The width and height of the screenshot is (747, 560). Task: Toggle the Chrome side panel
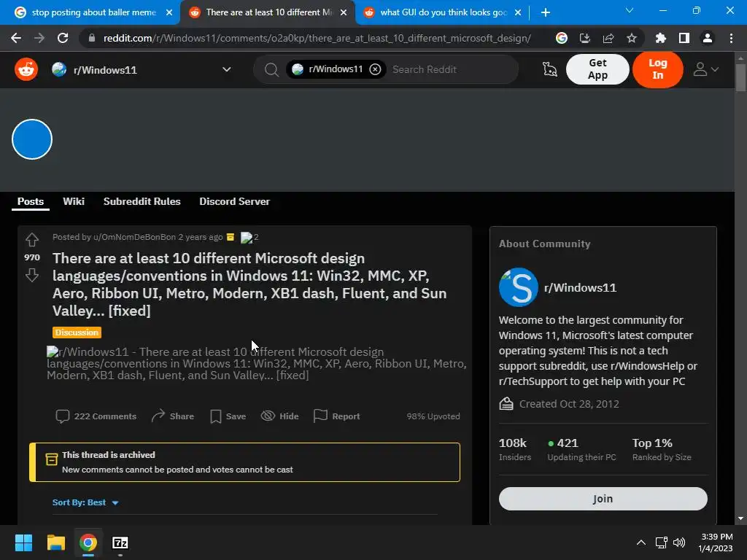point(684,38)
